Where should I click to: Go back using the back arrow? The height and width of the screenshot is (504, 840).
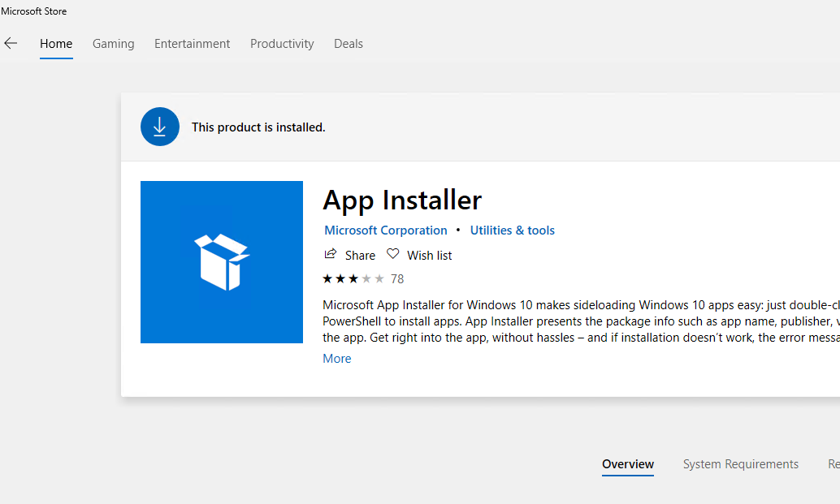(x=11, y=44)
